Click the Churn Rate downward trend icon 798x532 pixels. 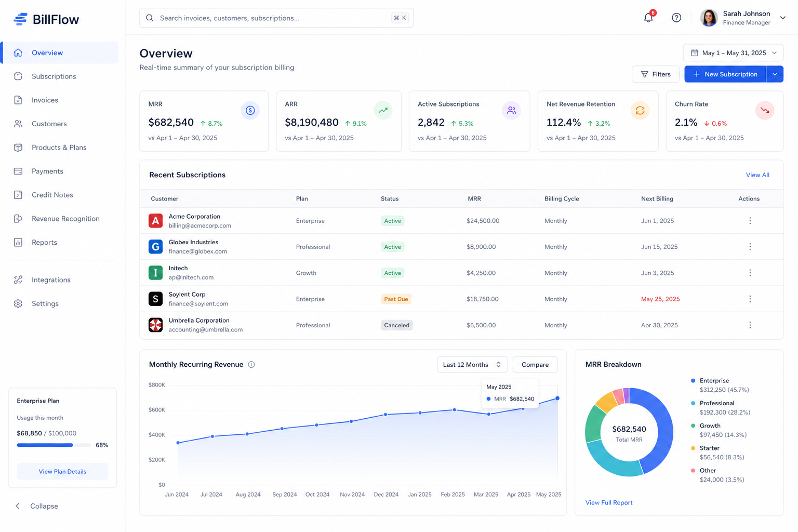click(x=765, y=110)
